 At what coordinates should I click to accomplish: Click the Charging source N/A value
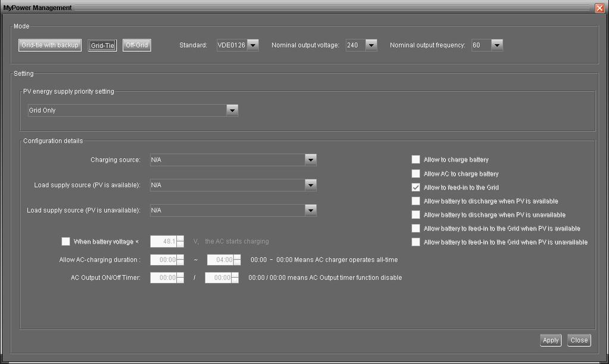(156, 159)
